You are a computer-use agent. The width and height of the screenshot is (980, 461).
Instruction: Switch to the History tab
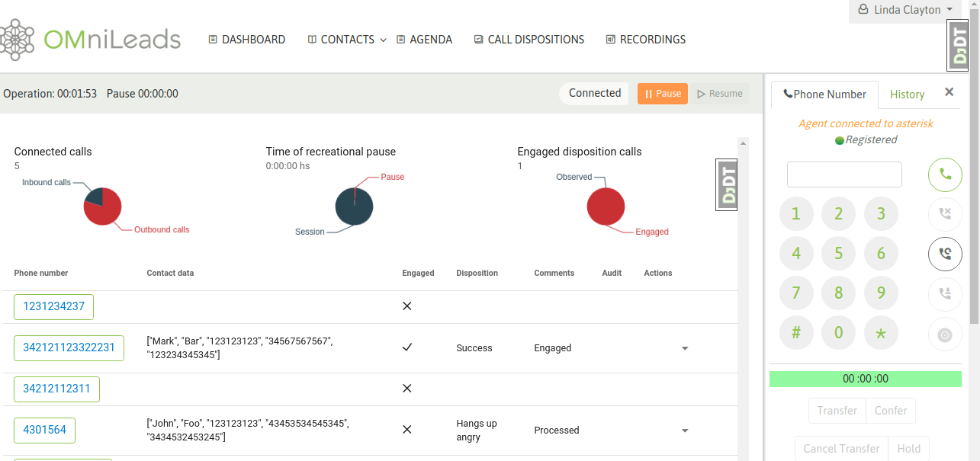pyautogui.click(x=907, y=94)
